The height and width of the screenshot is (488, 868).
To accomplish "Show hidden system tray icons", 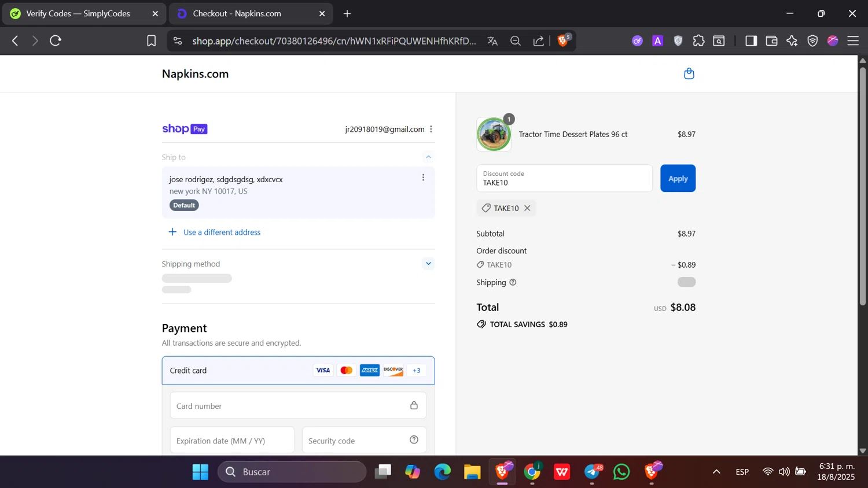I will pos(716,472).
